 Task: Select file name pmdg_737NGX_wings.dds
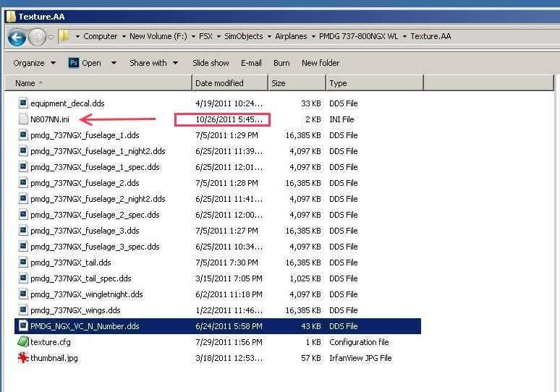tap(75, 310)
